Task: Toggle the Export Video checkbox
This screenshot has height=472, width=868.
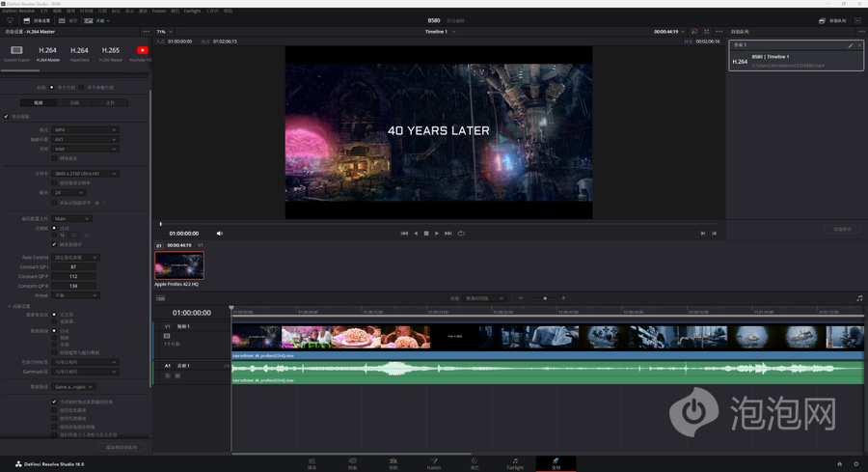Action: [x=6, y=117]
